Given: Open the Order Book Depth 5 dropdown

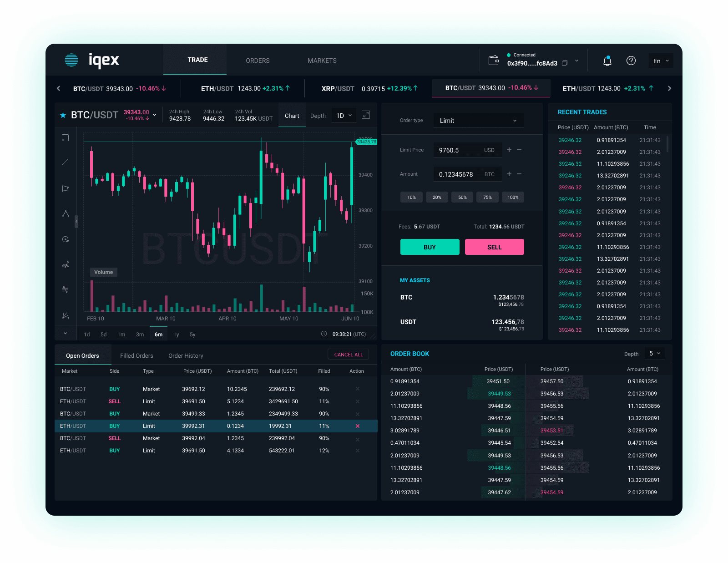Looking at the screenshot, I should [x=655, y=353].
